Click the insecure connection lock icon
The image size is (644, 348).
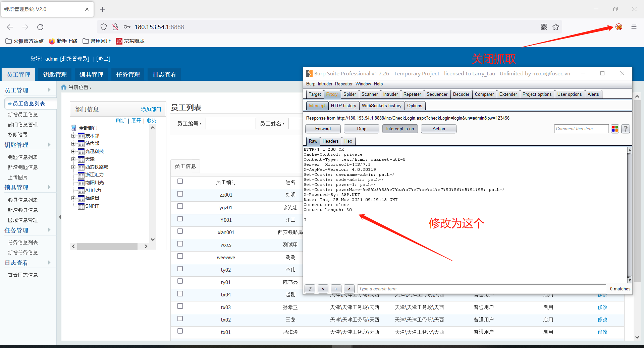pos(115,27)
